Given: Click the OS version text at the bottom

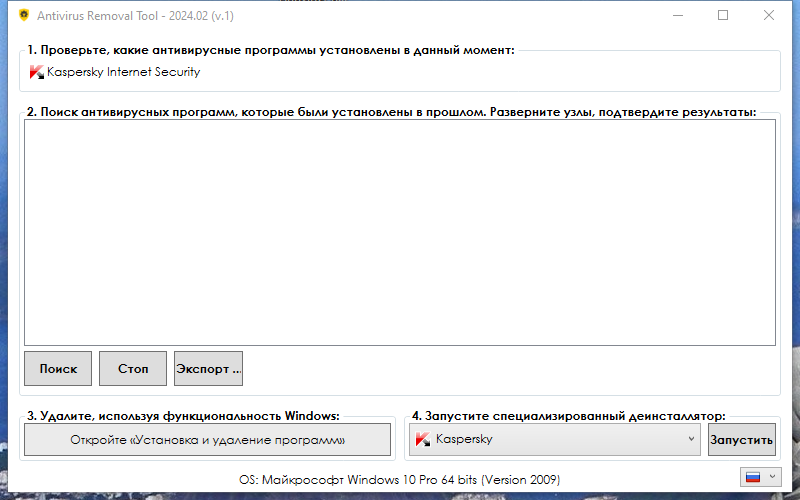Looking at the screenshot, I should (399, 480).
